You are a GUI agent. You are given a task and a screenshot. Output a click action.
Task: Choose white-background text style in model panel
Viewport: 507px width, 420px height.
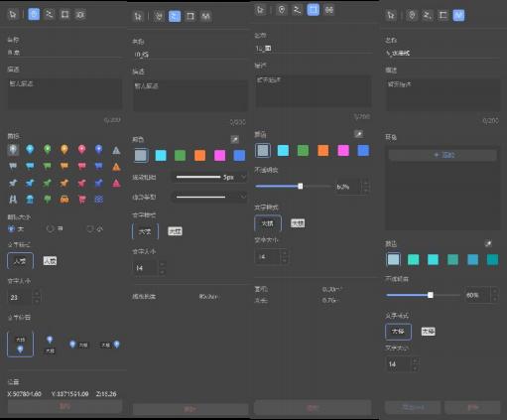pyautogui.click(x=428, y=332)
